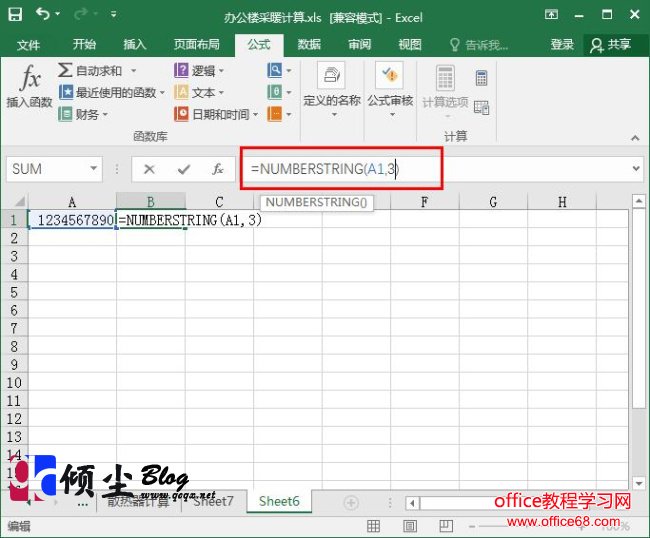The height and width of the screenshot is (538, 650).
Task: Click the New Sheet plus button
Action: [351, 503]
